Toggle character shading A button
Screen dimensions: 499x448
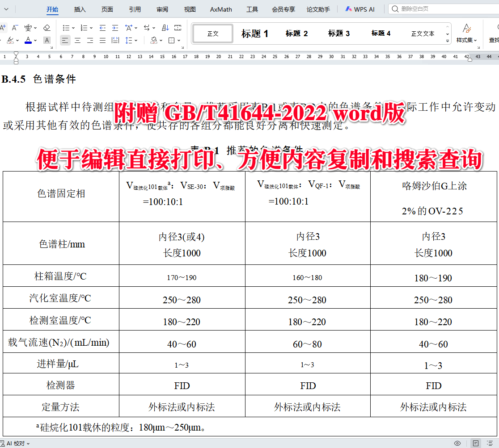(47, 40)
